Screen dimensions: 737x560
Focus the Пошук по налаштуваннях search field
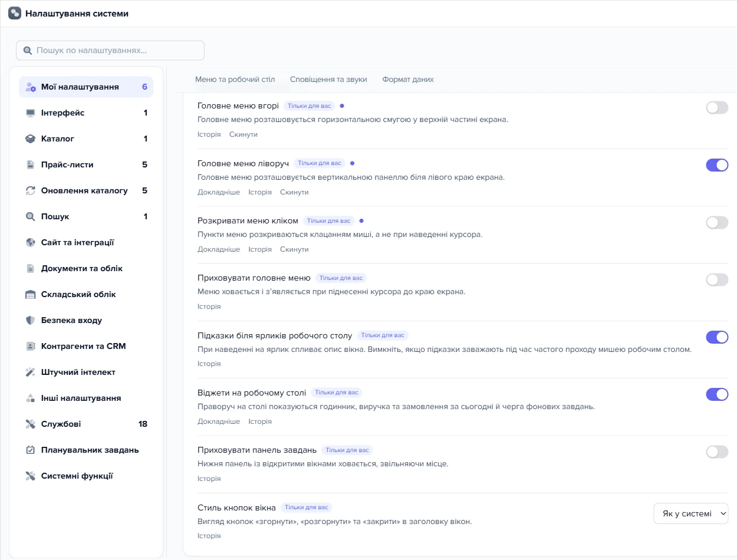[110, 51]
